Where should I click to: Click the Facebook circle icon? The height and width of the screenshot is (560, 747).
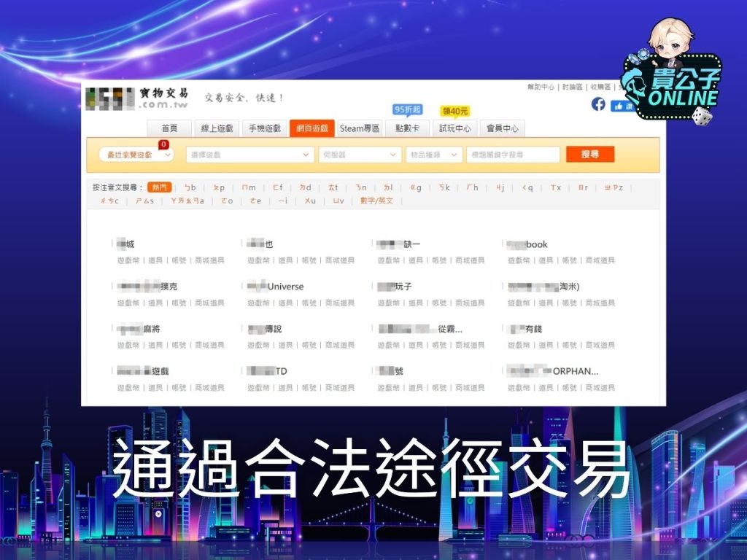[598, 105]
